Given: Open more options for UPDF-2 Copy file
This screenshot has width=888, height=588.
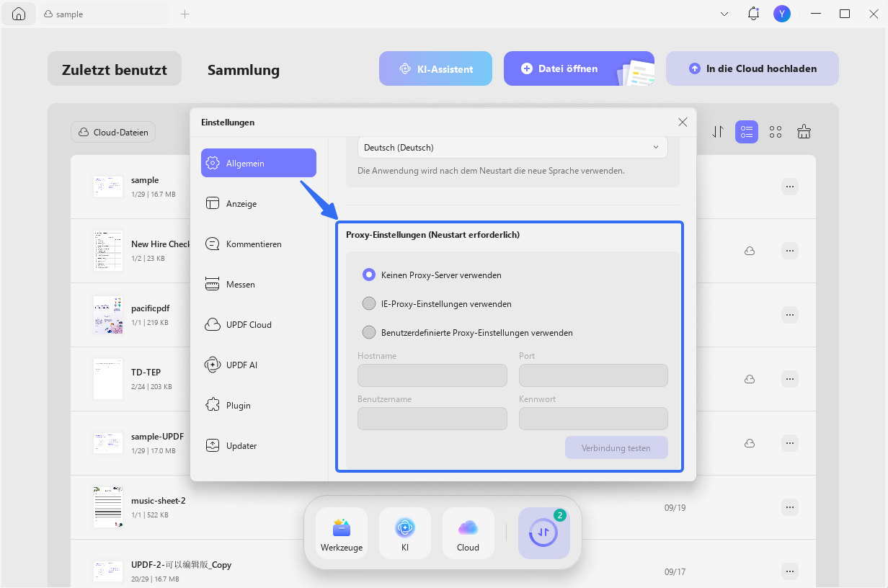Looking at the screenshot, I should tap(790, 571).
